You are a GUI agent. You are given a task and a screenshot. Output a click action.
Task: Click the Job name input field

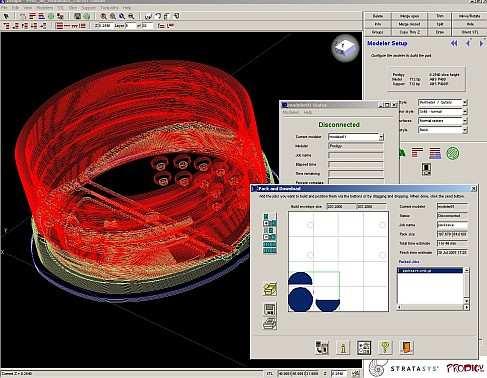click(x=452, y=225)
